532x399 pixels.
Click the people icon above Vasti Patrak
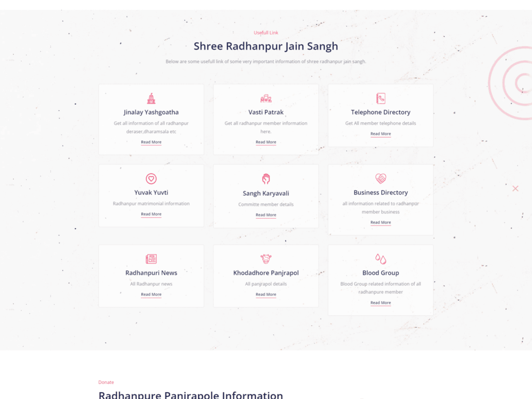coord(266,98)
